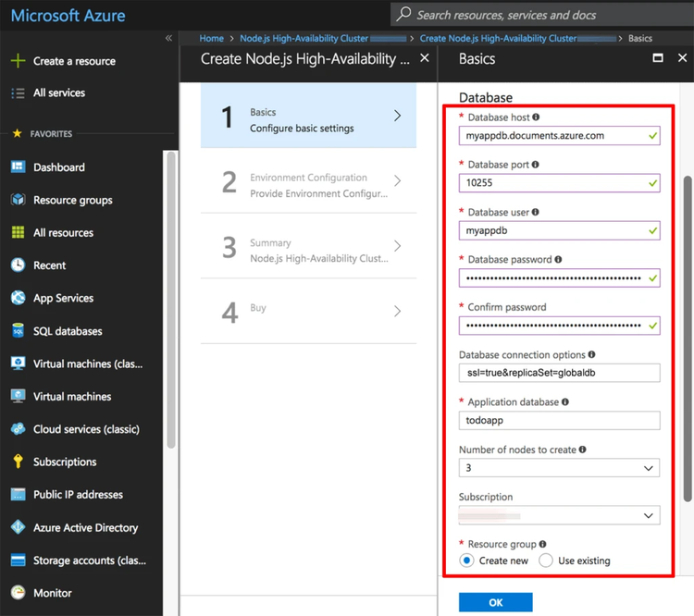Maximize the Basics blade
This screenshot has width=694, height=616.
[658, 58]
